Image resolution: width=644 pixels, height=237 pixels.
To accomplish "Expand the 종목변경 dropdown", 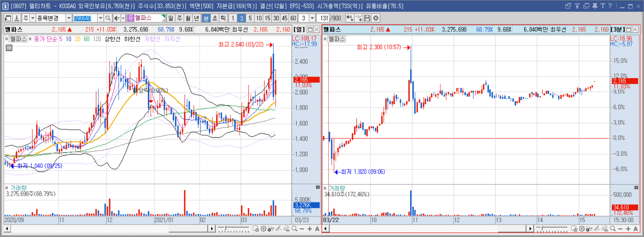I will [x=69, y=18].
